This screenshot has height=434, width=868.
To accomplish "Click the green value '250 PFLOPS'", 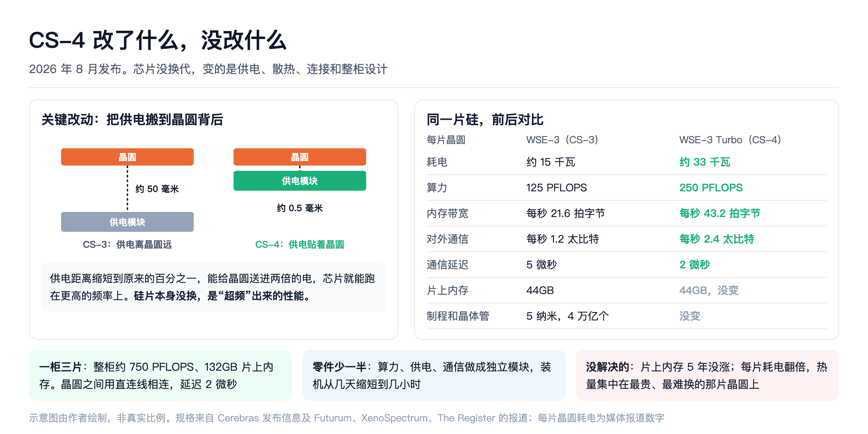I will 711,188.
